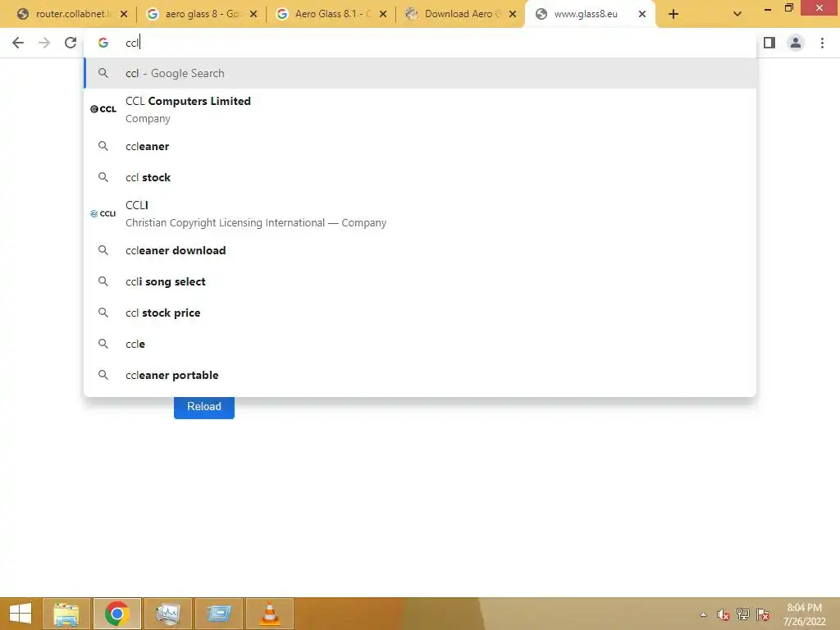The height and width of the screenshot is (630, 840).
Task: Click magnifier icon beside 'ccleaner'
Action: [x=103, y=146]
